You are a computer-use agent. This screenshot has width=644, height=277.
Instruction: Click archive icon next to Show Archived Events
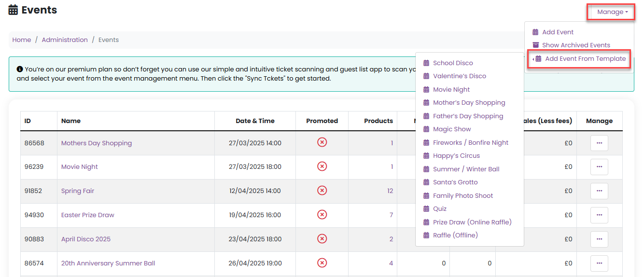[x=535, y=45]
